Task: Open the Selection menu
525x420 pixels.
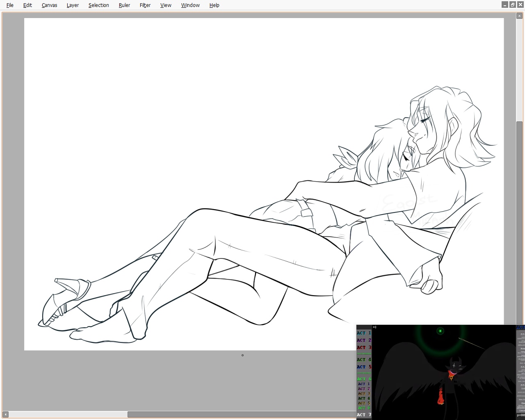Action: click(x=98, y=5)
